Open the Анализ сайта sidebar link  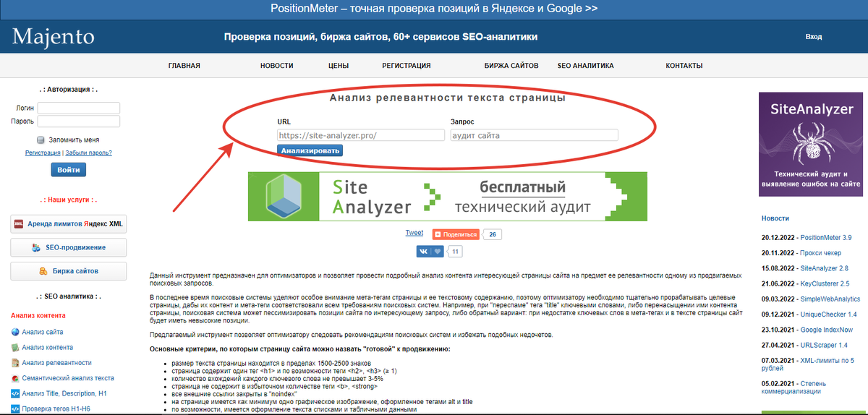coord(42,332)
